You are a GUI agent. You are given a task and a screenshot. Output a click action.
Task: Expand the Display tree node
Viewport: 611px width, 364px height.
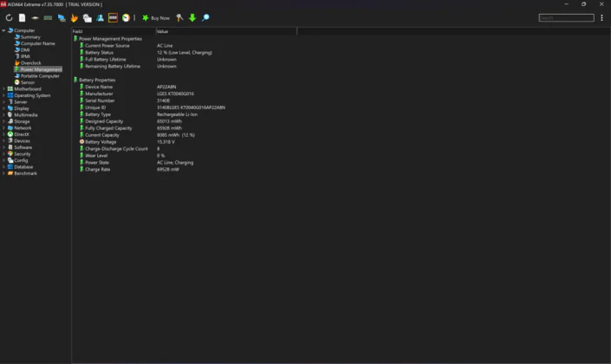(3, 108)
